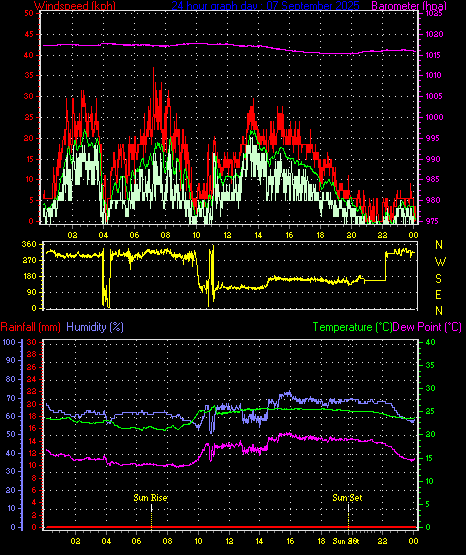Click the blue 70 humidity axis value
466x555 pixels.
[11, 398]
